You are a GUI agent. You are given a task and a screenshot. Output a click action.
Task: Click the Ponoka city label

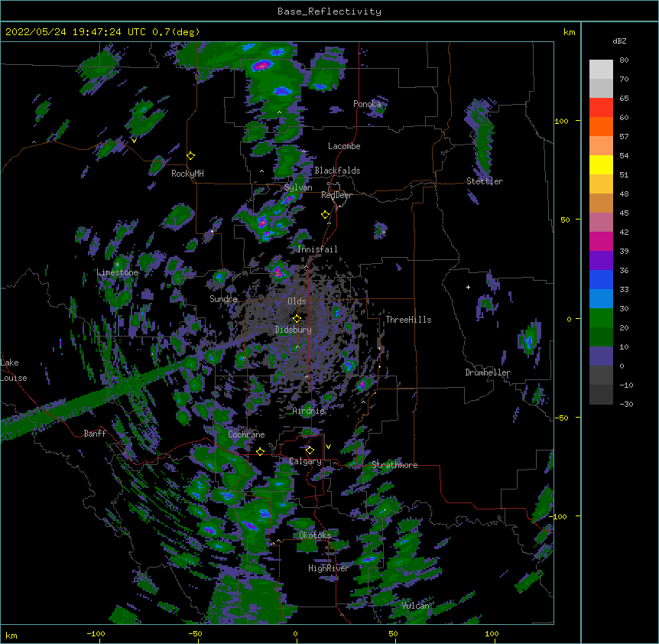tap(367, 104)
